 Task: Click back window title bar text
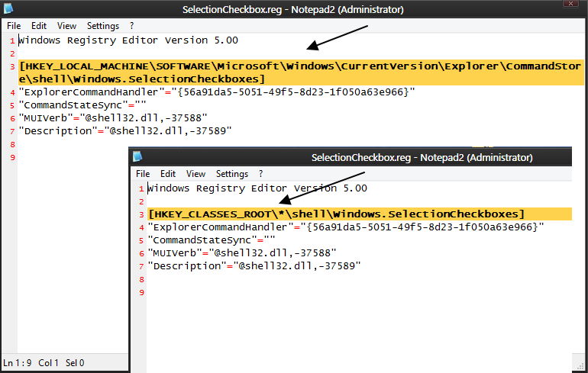click(293, 10)
